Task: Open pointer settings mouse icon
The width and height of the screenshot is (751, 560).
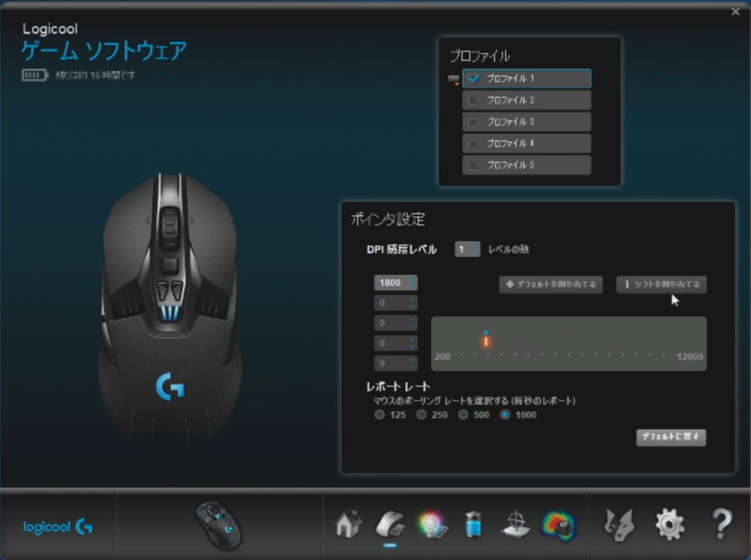Action: 390,525
